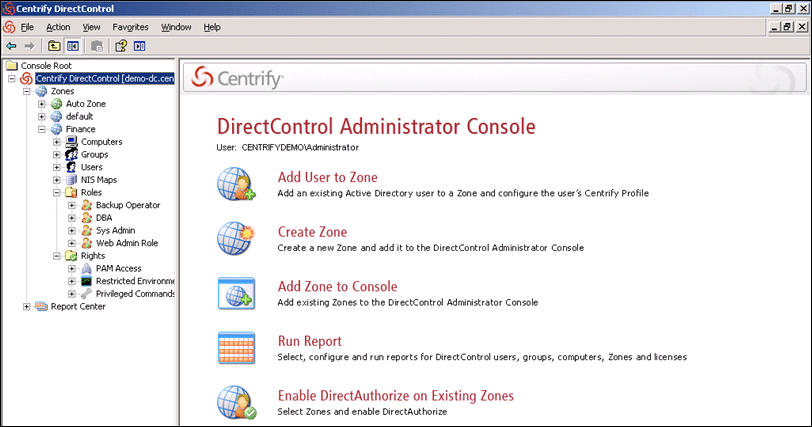Click the Forward arrow toolbar button
This screenshot has height=427, width=812.
coord(30,46)
